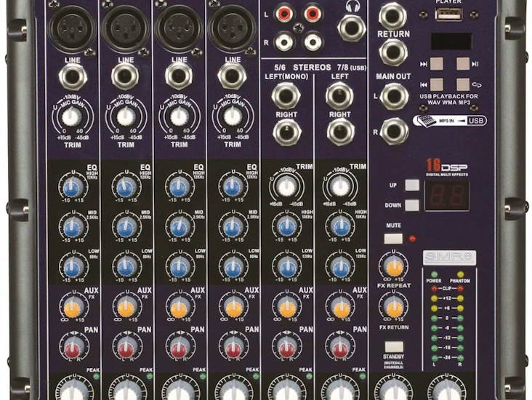The image size is (532, 400).
Task: Adjust the 7/8 AUX FX knob
Action: [341, 308]
